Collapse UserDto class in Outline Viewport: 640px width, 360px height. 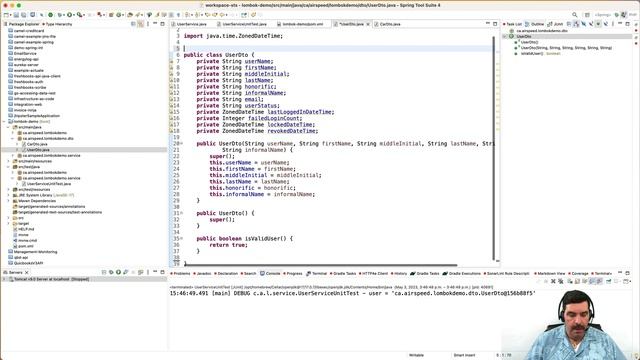(x=505, y=36)
